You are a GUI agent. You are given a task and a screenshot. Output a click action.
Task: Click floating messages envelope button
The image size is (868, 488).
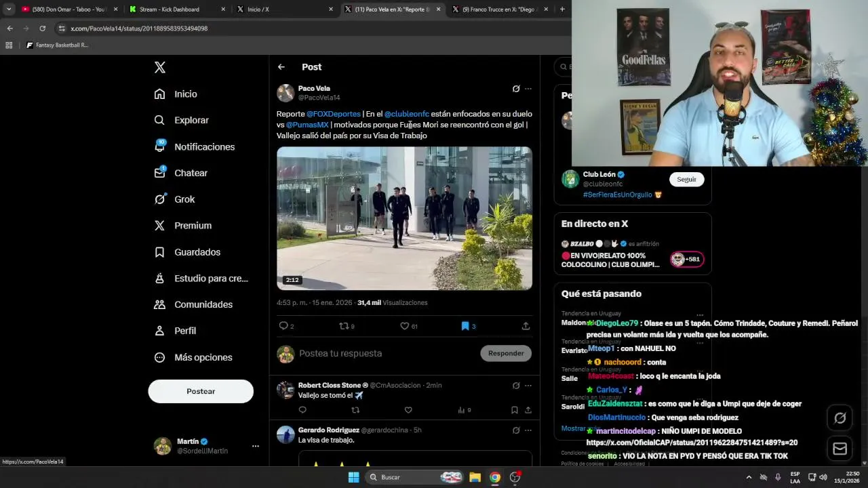tap(840, 449)
